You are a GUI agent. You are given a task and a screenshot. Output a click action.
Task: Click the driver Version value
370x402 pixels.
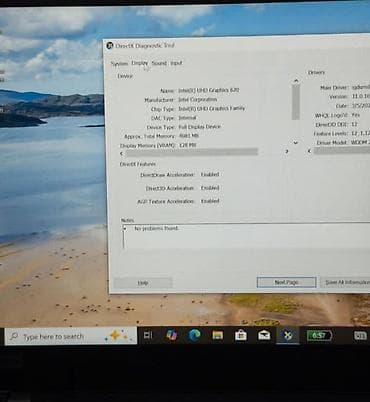pyautogui.click(x=360, y=96)
